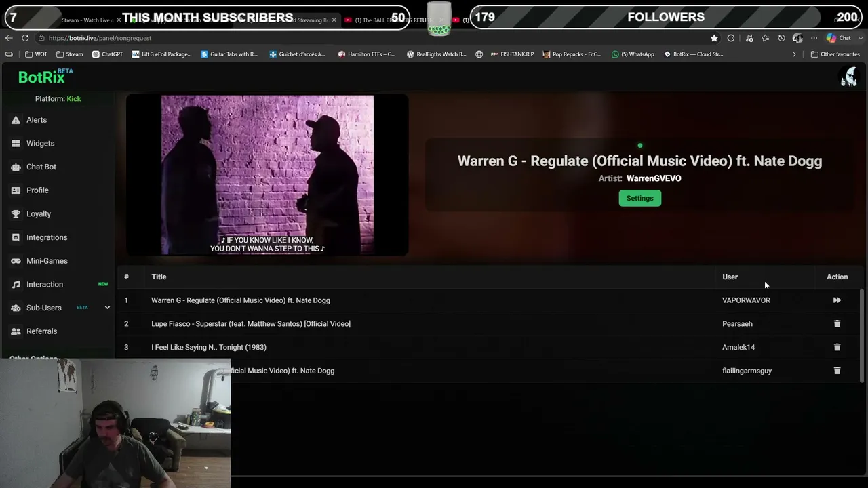The width and height of the screenshot is (868, 488).
Task: Click the User column header
Action: coord(730,277)
